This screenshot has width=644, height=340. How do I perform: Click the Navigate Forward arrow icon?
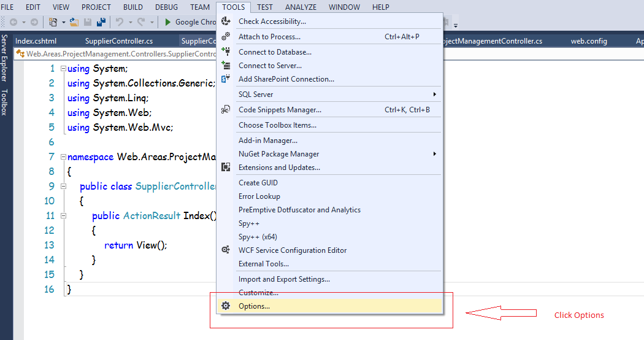click(x=34, y=22)
